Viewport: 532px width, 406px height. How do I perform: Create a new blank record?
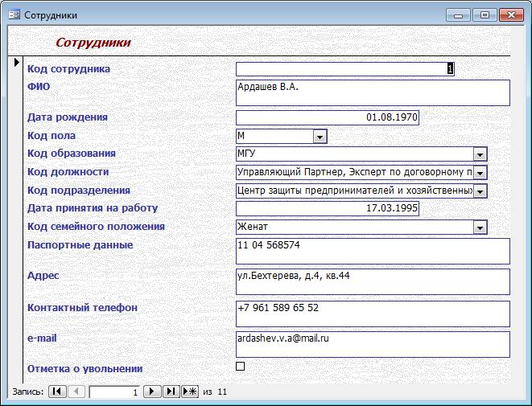[190, 392]
